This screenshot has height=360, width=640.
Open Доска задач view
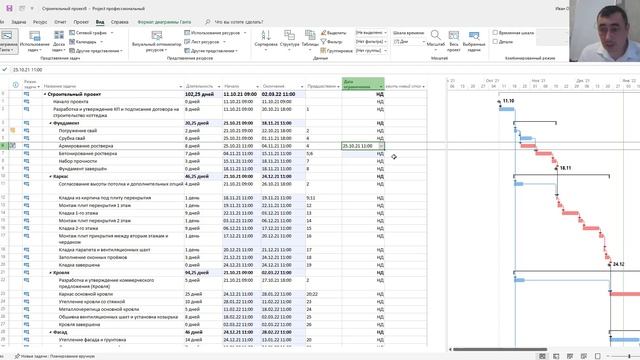(x=59, y=41)
